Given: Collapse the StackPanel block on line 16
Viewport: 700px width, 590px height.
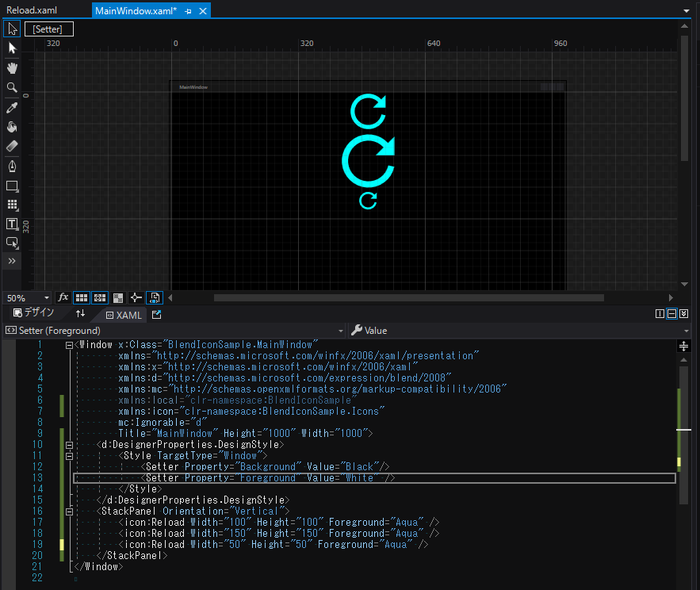Looking at the screenshot, I should (x=69, y=511).
